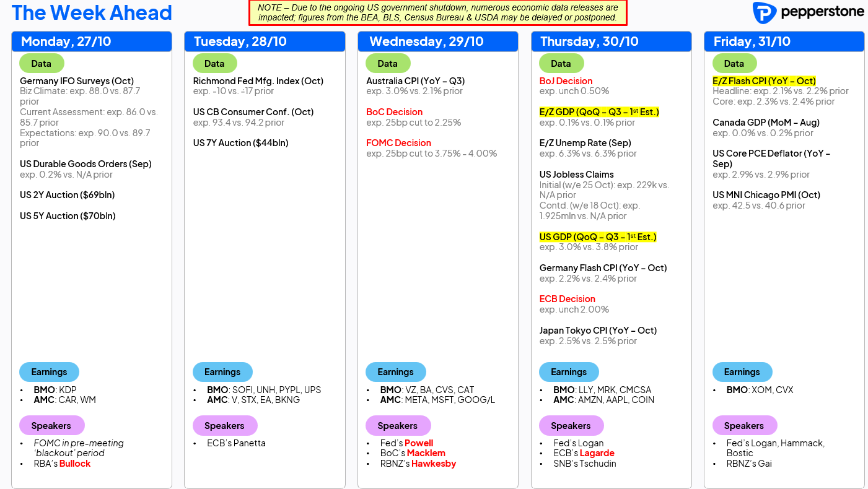Image resolution: width=868 pixels, height=489 pixels.
Task: Click the Earnings label under Tuesday
Action: tap(222, 372)
